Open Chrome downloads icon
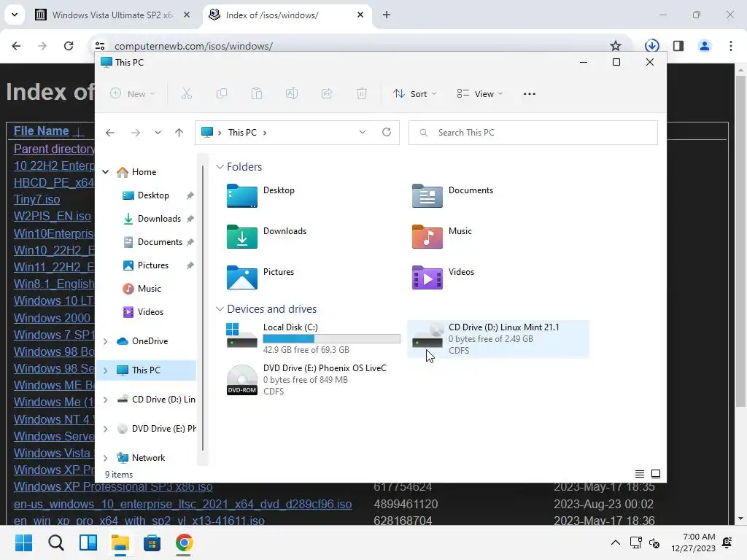The height and width of the screenshot is (560, 747). pyautogui.click(x=651, y=46)
